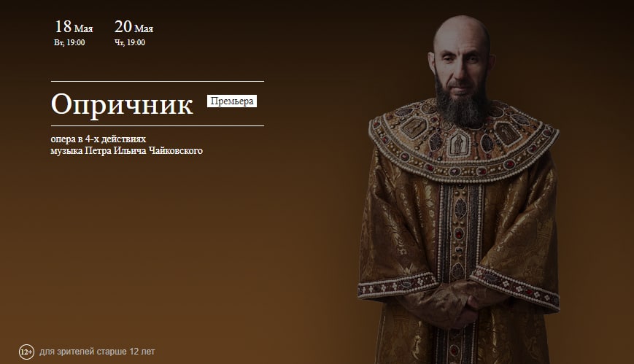The image size is (634, 364).
Task: Click the horizontal line below Опричник
Action: 158,125
